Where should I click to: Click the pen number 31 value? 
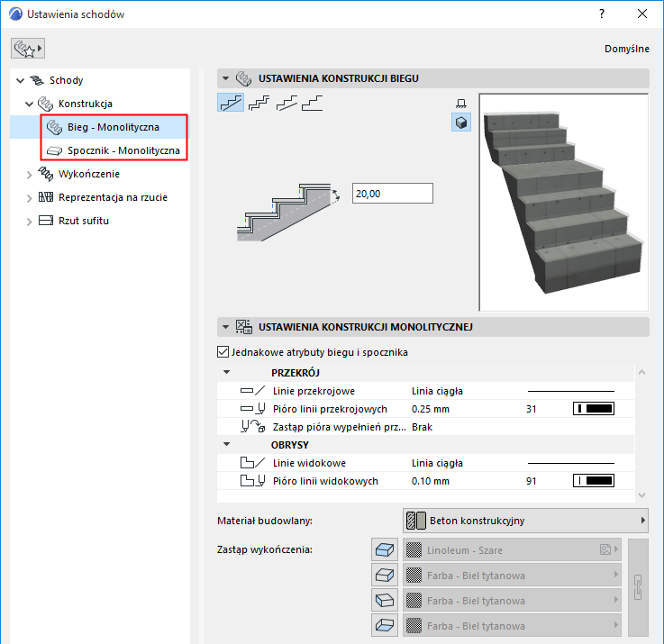[x=531, y=409]
